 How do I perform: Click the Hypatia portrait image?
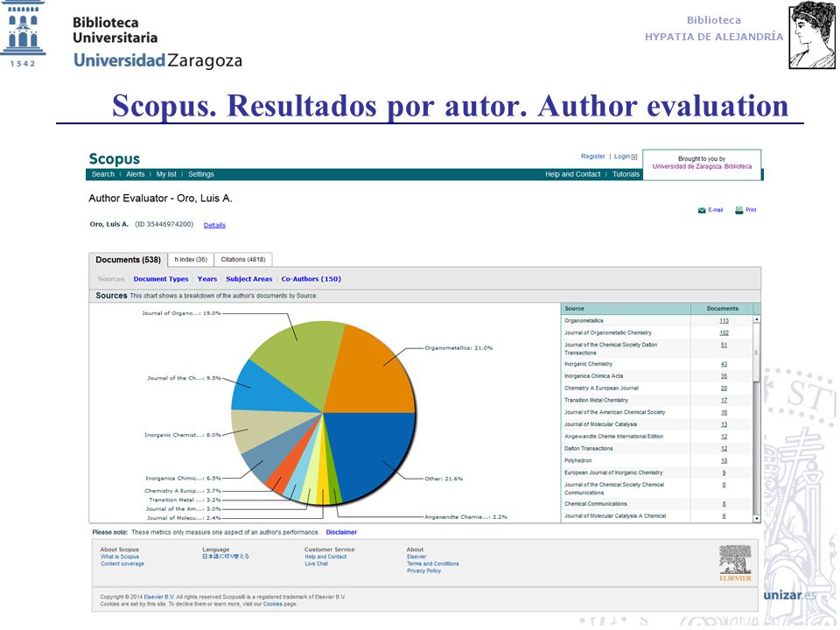tap(811, 35)
